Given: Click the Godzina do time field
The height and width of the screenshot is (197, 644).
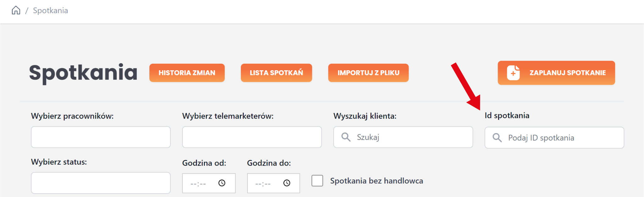Looking at the screenshot, I should click(264, 184).
